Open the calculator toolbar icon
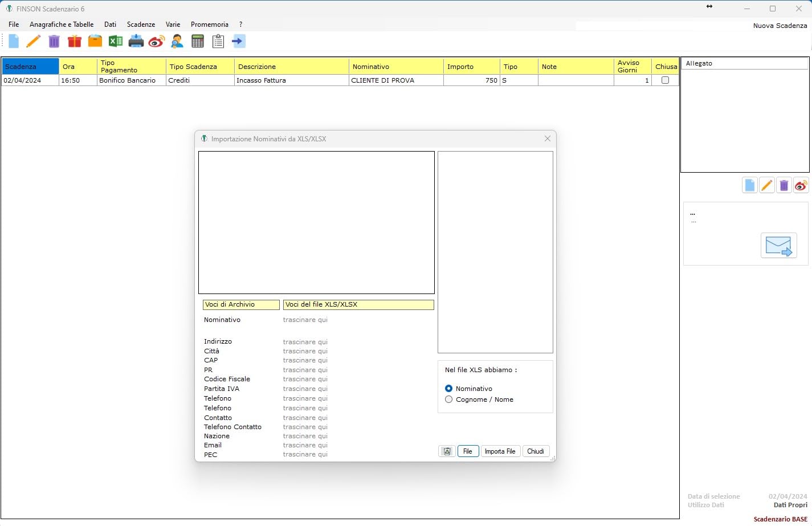The image size is (812, 526). (x=198, y=41)
